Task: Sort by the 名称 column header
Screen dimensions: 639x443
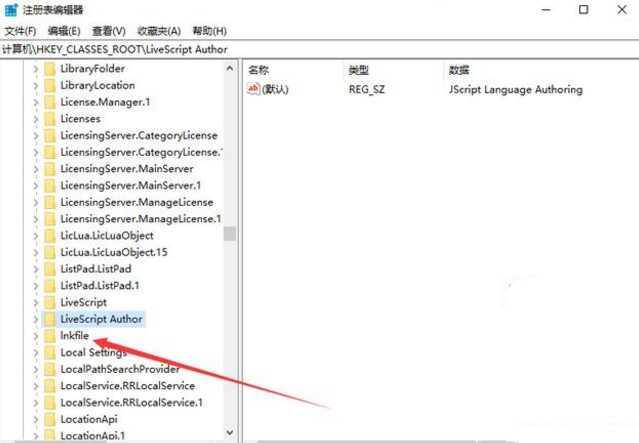Action: (259, 70)
